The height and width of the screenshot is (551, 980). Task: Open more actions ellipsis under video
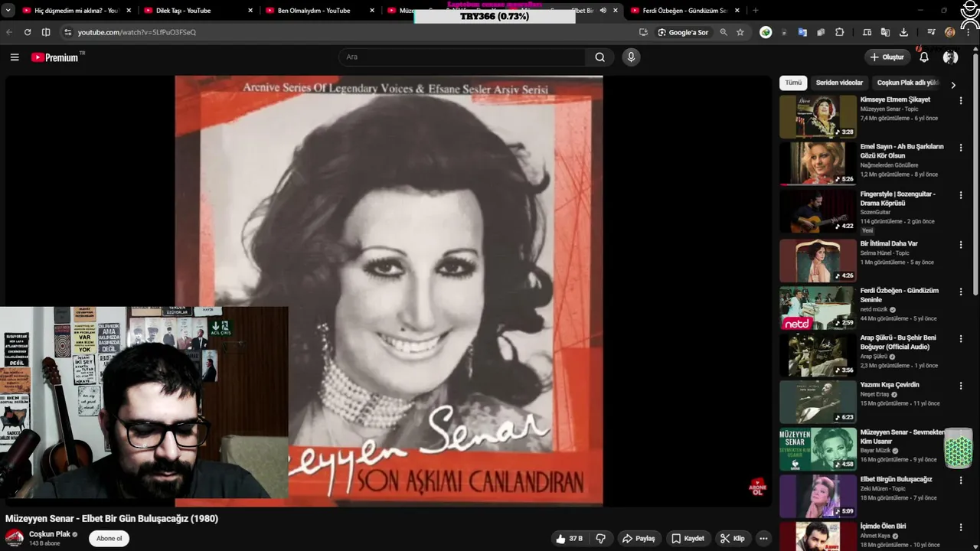point(763,539)
